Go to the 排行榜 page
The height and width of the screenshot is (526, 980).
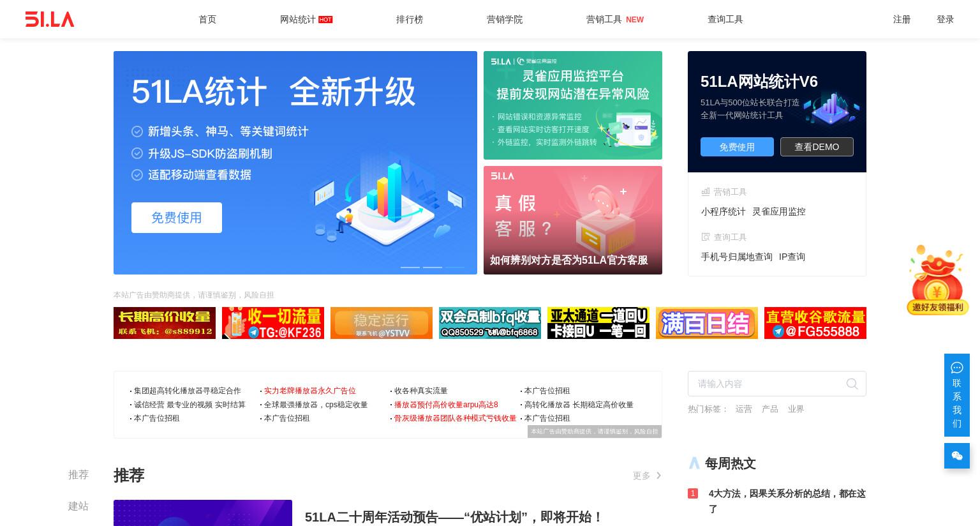(410, 19)
